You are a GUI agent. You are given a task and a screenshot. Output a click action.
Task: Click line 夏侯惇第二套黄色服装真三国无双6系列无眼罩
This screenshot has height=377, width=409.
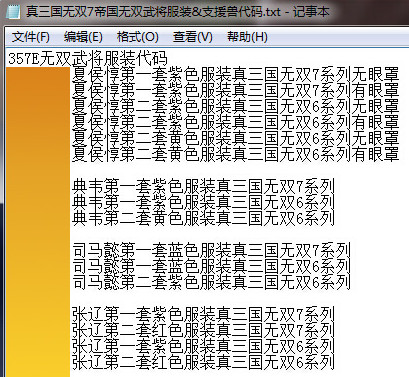point(235,138)
